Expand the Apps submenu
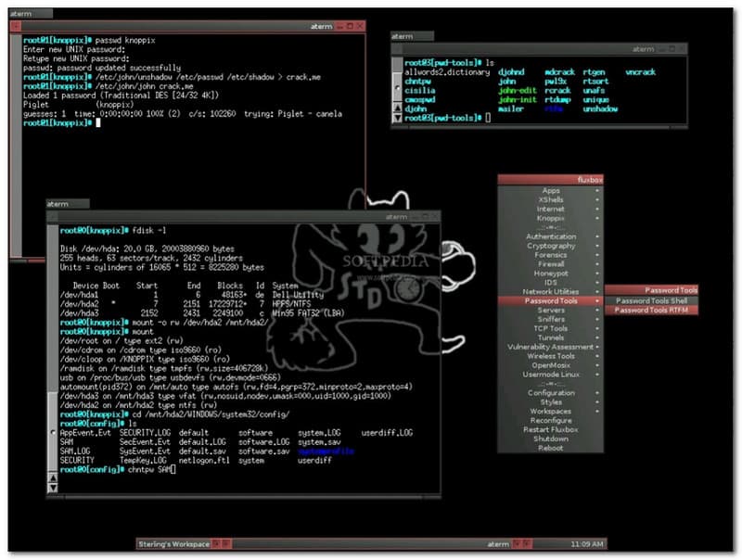The width and height of the screenshot is (742, 560). [551, 191]
